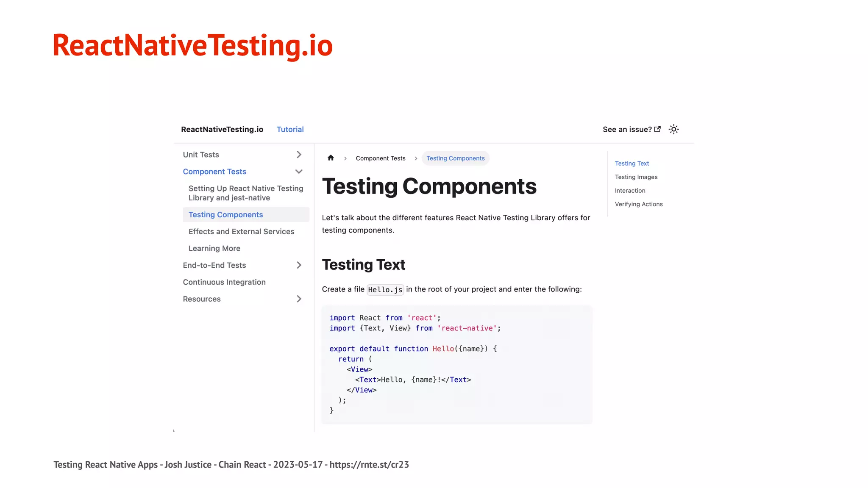Expand the Unit Tests chevron
This screenshot has height=488, width=868.
(x=299, y=155)
